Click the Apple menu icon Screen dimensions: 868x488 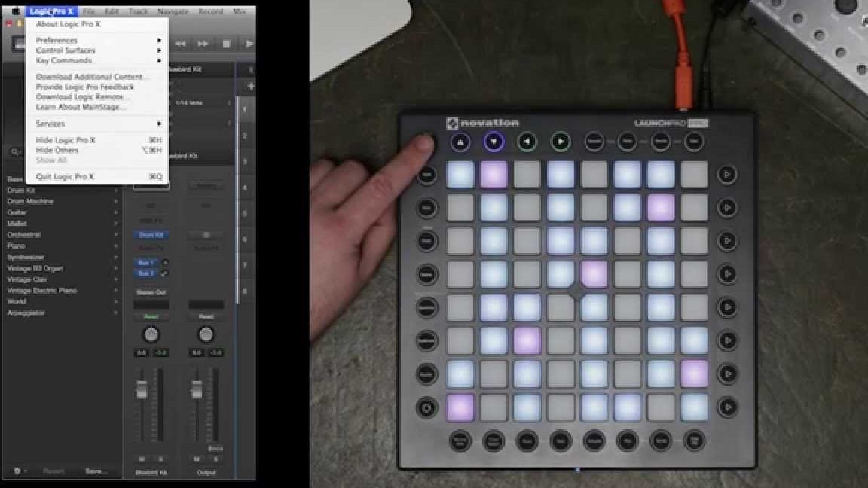tap(15, 10)
